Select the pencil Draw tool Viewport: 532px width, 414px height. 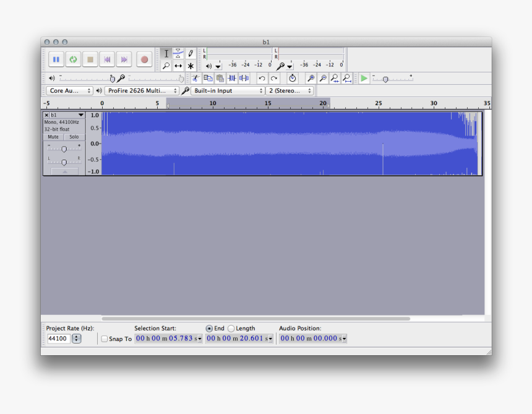click(x=191, y=54)
